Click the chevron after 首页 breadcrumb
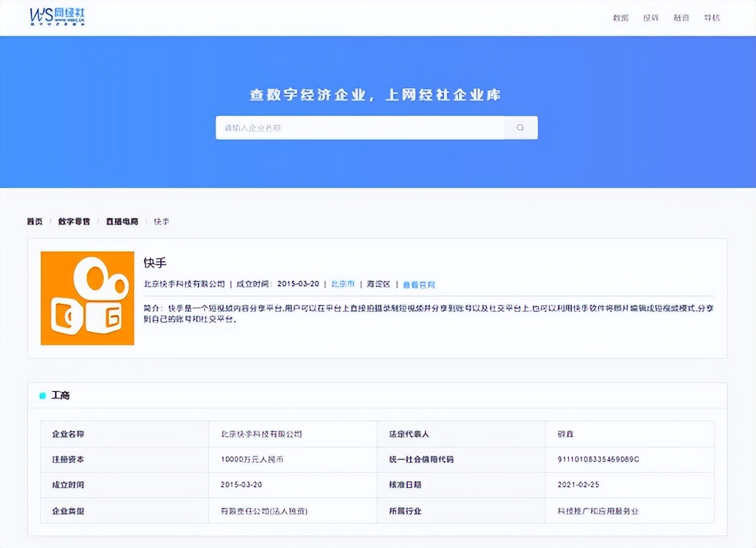The height and width of the screenshot is (548, 756). pyautogui.click(x=50, y=221)
